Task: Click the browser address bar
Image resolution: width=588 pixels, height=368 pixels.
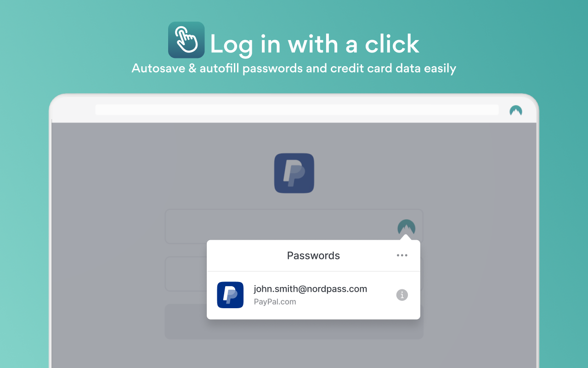Action: pos(297,110)
